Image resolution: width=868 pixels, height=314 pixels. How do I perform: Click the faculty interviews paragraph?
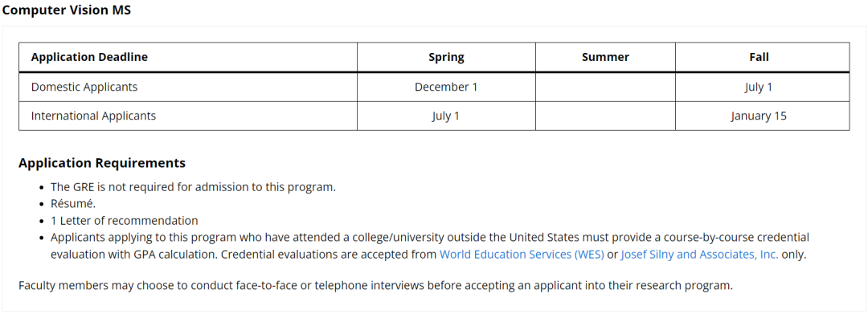[375, 286]
